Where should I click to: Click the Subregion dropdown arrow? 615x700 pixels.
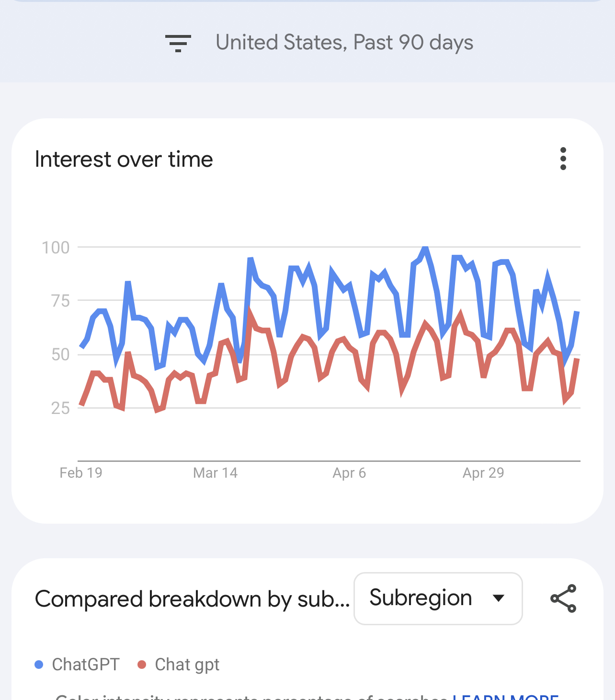point(499,598)
